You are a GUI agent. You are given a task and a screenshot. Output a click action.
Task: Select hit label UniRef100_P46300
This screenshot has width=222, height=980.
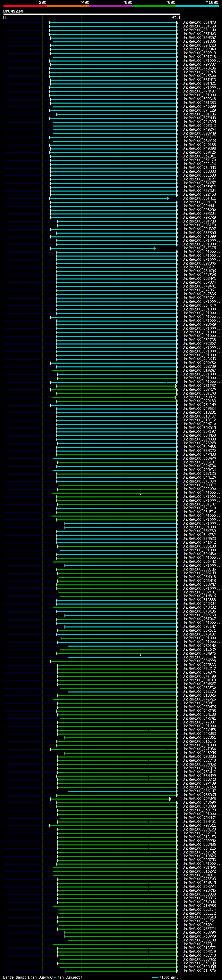pyautogui.click(x=199, y=76)
